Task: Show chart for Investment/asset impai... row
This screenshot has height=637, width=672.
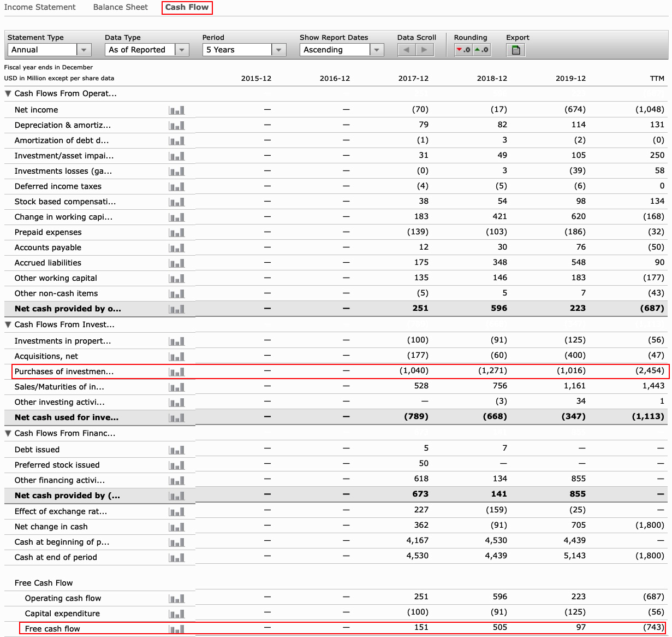Action: [x=177, y=156]
